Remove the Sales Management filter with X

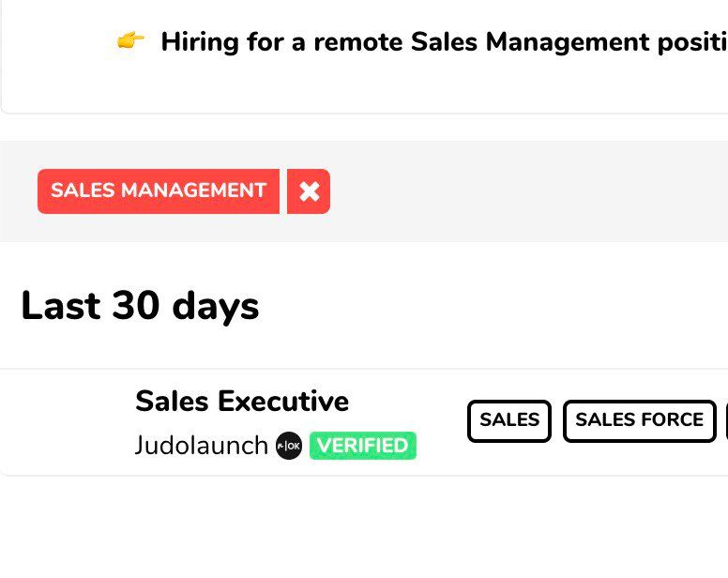point(309,191)
